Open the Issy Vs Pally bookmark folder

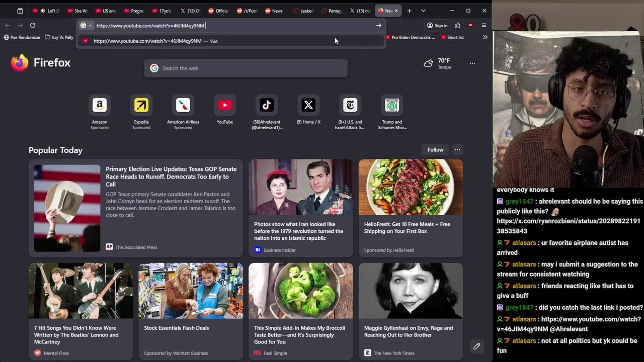(59, 37)
